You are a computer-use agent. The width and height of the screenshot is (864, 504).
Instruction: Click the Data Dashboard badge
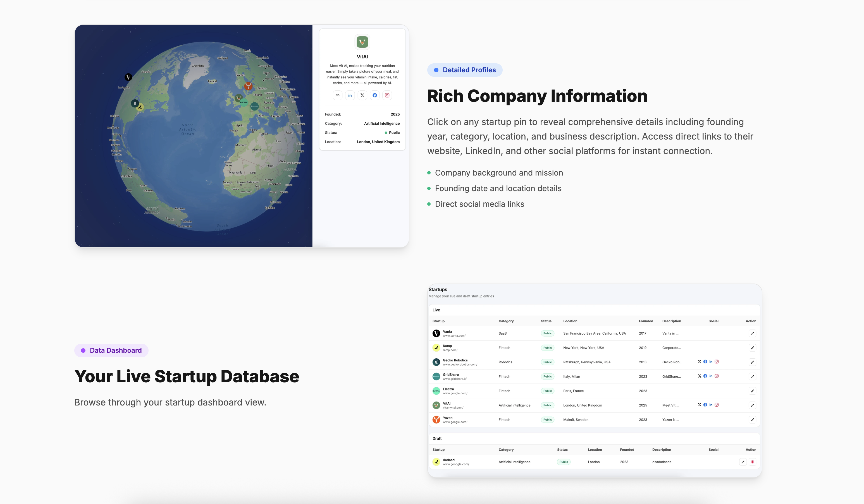111,351
